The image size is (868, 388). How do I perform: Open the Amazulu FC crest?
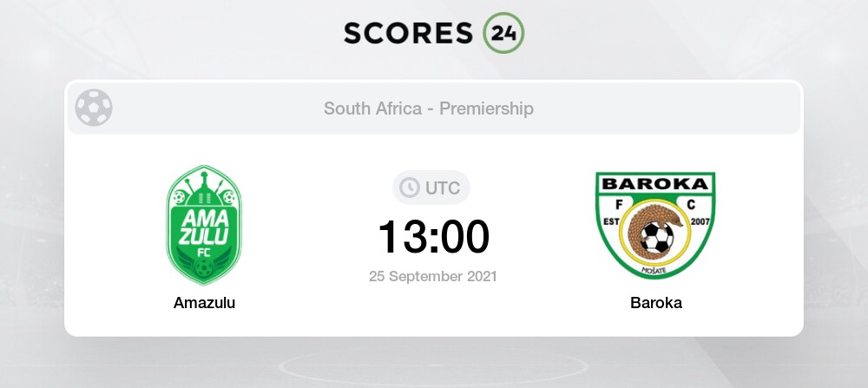204,225
